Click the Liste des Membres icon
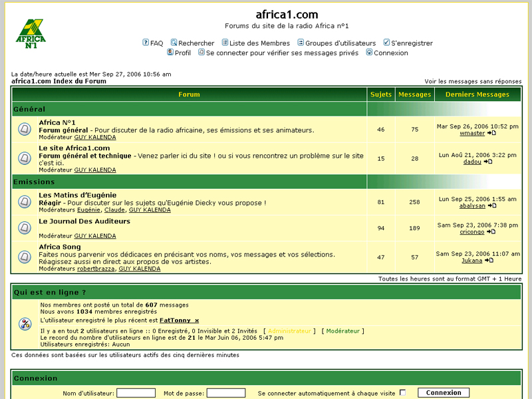This screenshot has width=532, height=399. 225,43
